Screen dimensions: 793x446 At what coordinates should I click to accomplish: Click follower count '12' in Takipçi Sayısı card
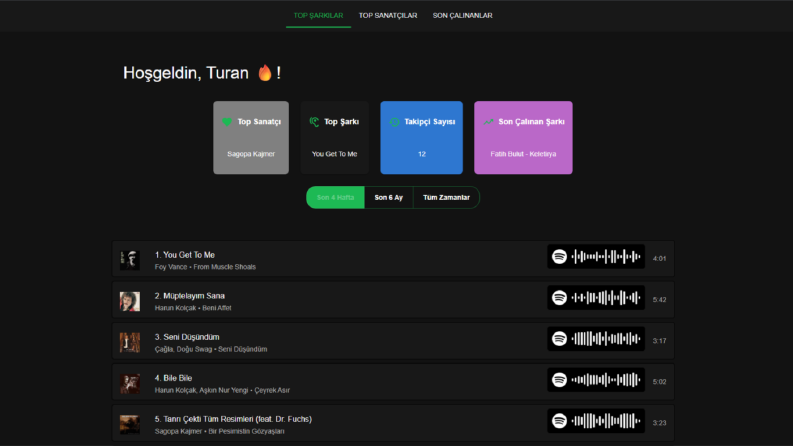click(422, 154)
